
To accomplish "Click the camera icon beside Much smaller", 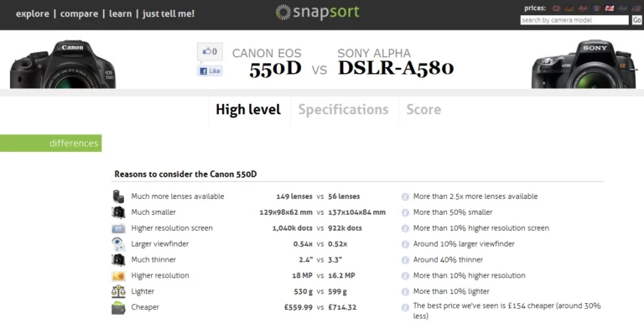I will click(118, 212).
